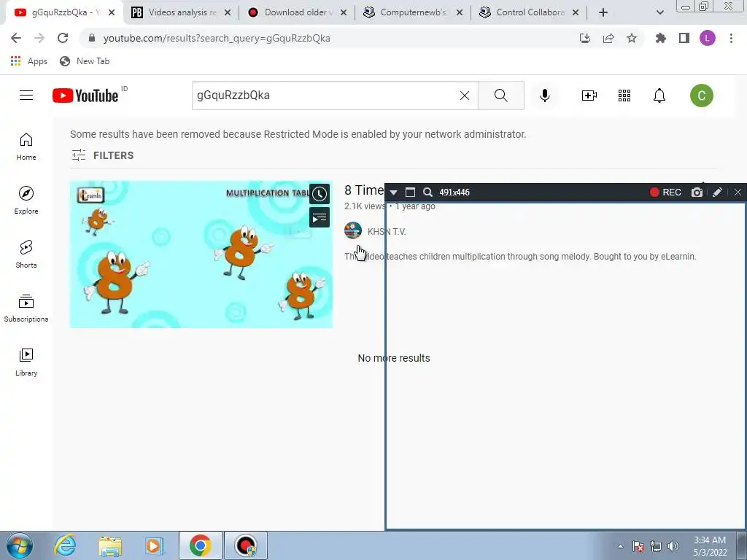Select the 491x446 size readout in the recorder
The width and height of the screenshot is (747, 560).
454,192
